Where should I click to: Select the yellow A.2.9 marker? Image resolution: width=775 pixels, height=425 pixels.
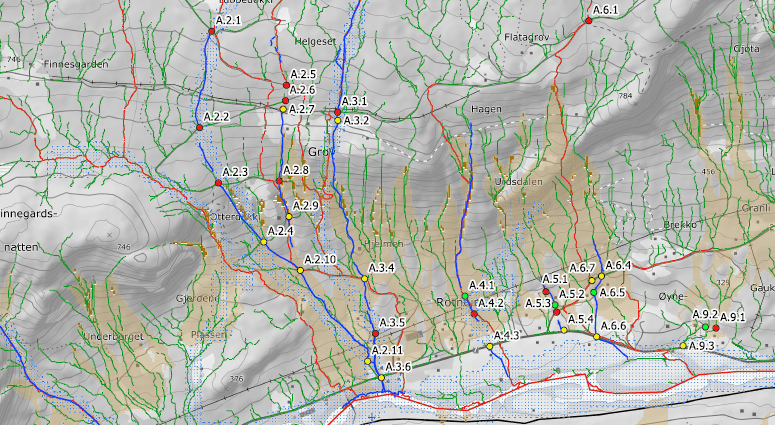click(289, 217)
